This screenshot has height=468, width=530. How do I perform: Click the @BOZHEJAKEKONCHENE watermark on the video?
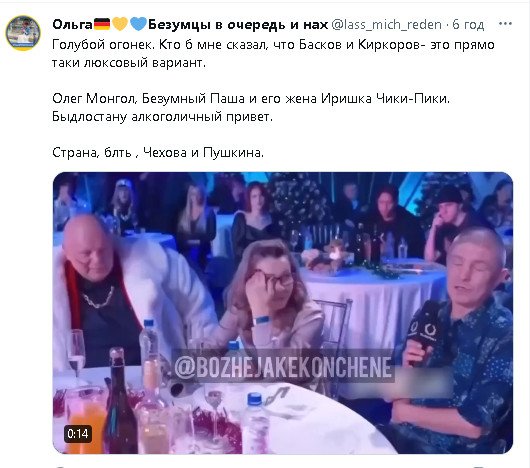(x=283, y=367)
